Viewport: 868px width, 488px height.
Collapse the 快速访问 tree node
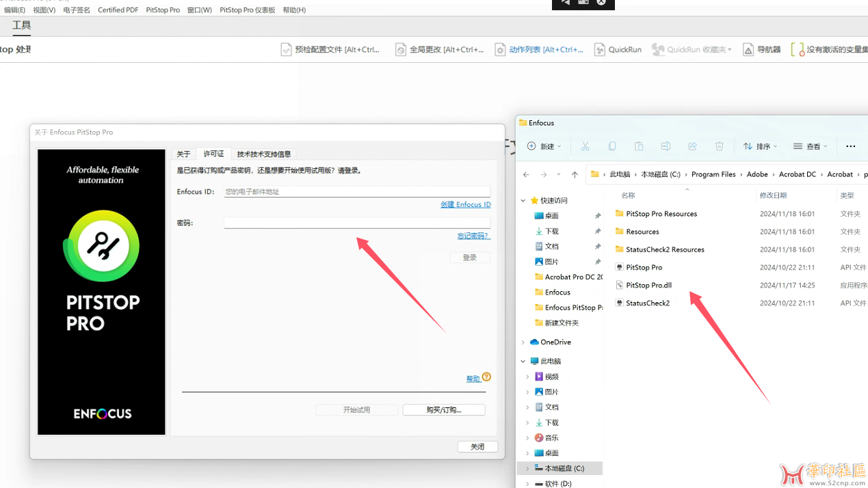point(523,200)
